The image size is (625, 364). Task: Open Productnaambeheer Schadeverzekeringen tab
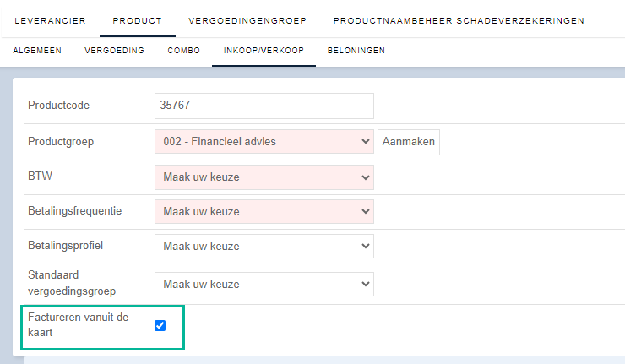459,21
